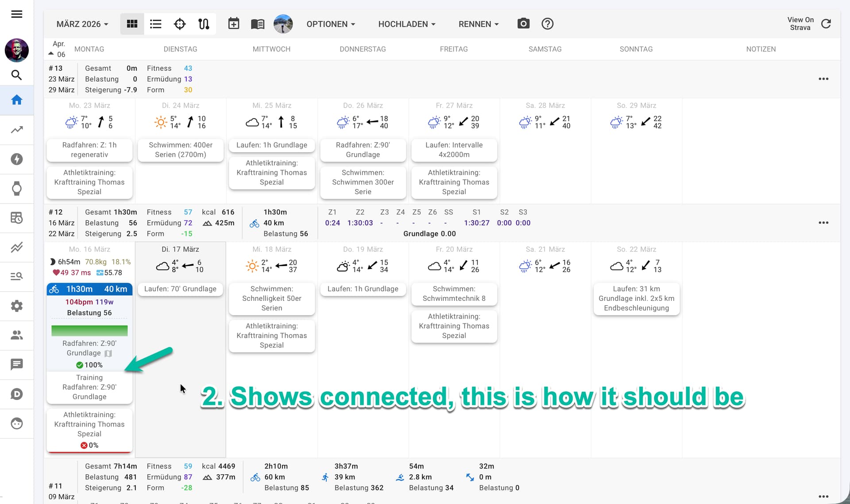The image size is (850, 504).
Task: Open the 1h30m 40 km ride activity
Action: tap(89, 289)
